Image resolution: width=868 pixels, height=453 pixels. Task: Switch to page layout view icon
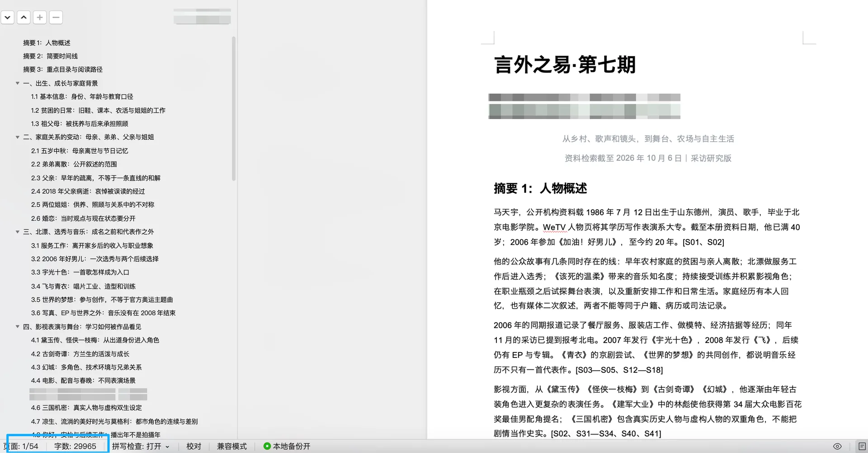click(x=862, y=446)
